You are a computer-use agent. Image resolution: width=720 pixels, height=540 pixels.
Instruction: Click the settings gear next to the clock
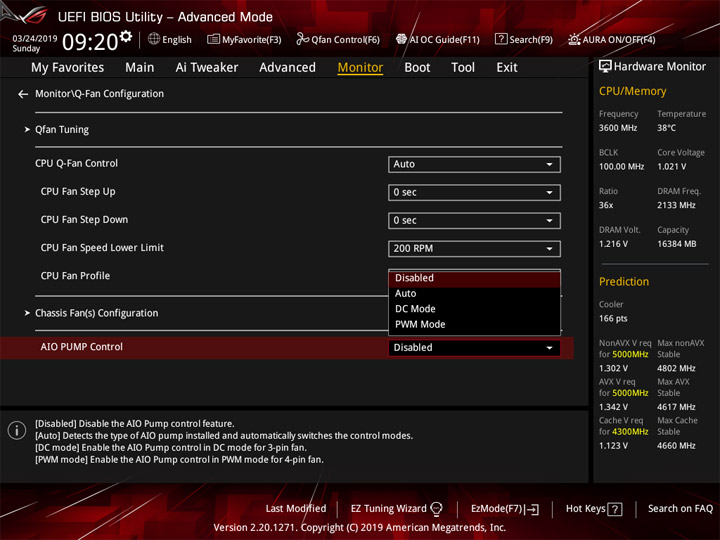tap(126, 36)
